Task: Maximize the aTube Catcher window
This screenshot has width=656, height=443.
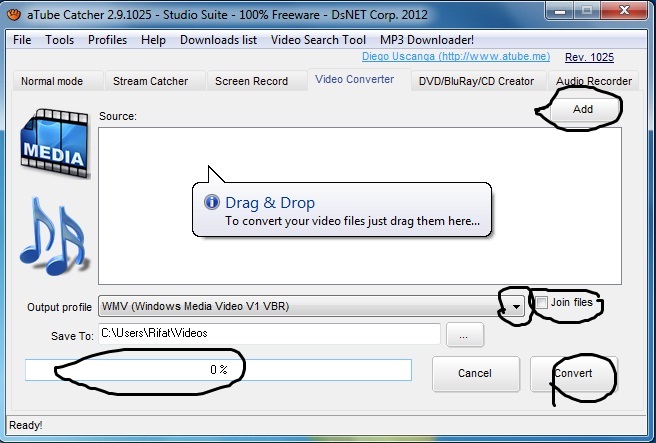Action: coord(587,11)
